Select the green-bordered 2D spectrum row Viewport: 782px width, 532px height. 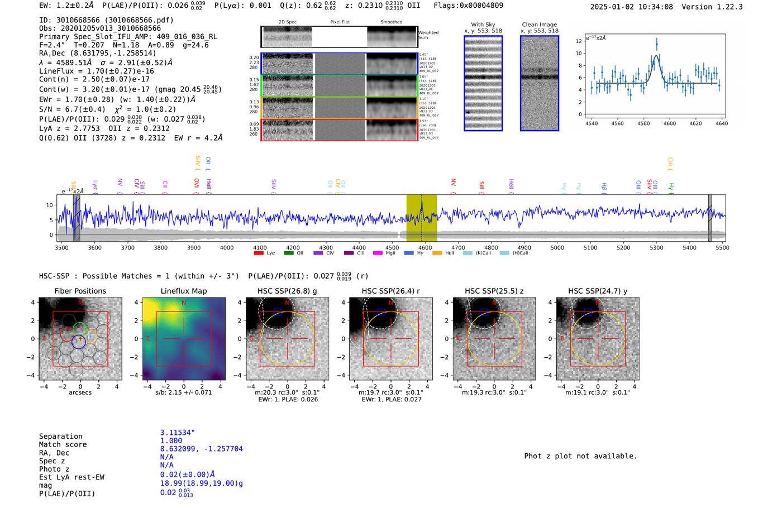(x=339, y=86)
